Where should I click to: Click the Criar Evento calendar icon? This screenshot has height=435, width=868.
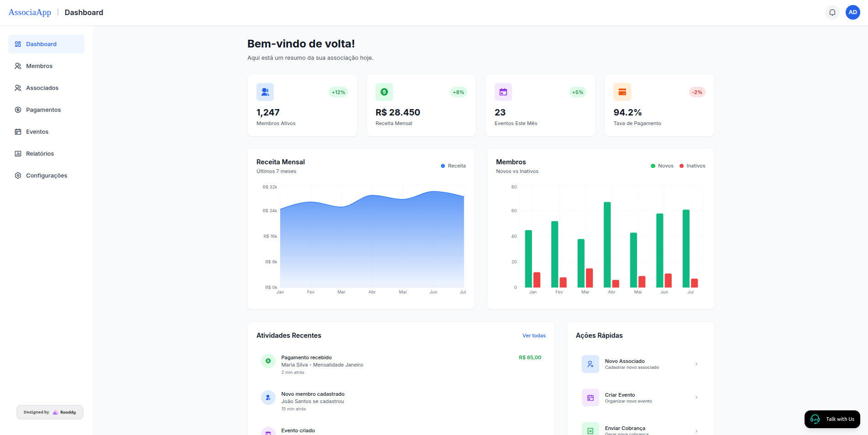[590, 398]
